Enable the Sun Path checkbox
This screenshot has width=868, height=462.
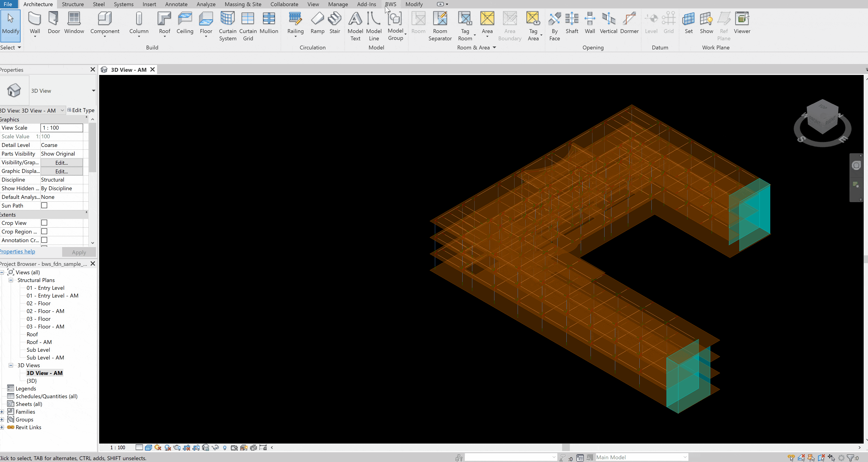44,205
